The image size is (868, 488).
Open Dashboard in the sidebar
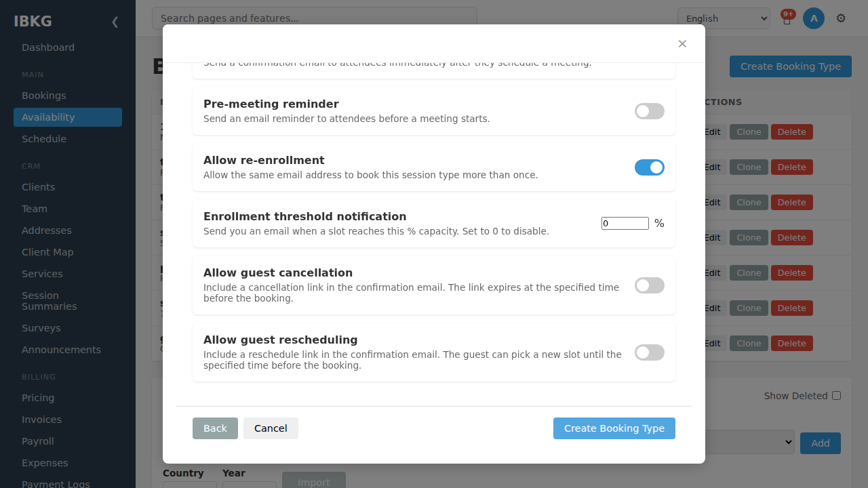point(68,47)
